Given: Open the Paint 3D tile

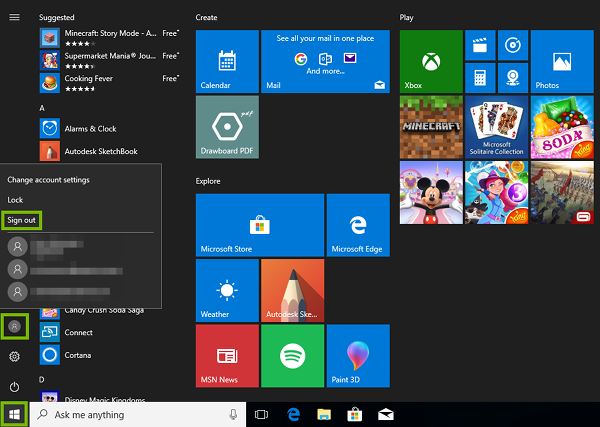Looking at the screenshot, I should tap(358, 356).
